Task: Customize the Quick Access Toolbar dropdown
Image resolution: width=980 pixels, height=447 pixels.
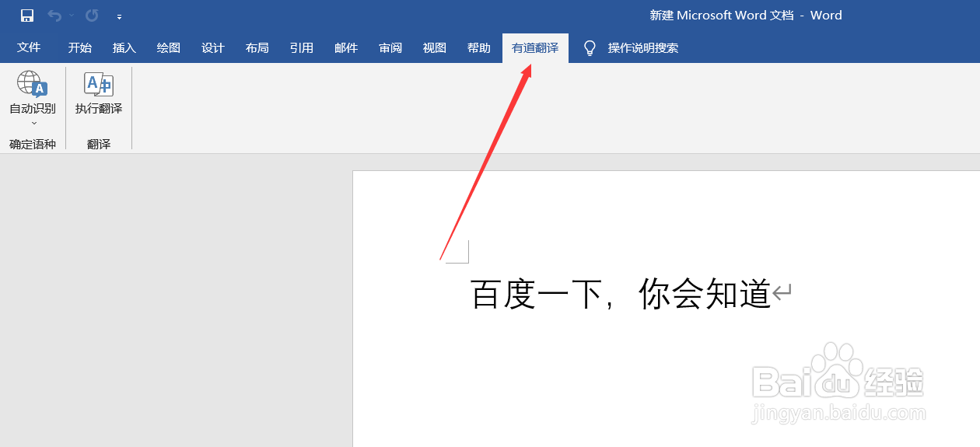Action: coord(119,16)
